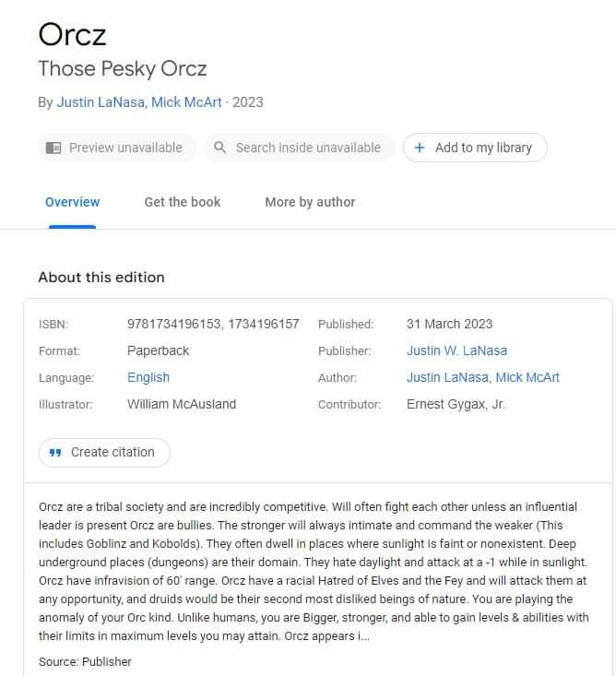Open More by author tab
616x676 pixels.
click(310, 202)
